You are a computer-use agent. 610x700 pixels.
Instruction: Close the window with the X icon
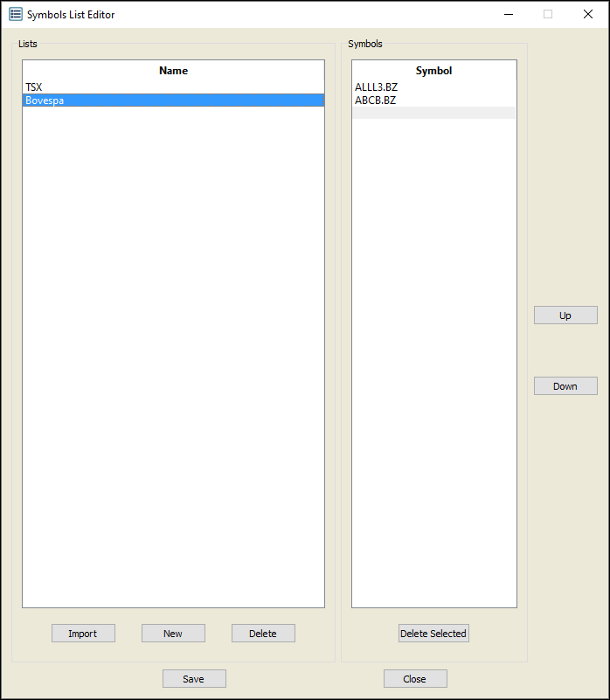click(588, 14)
